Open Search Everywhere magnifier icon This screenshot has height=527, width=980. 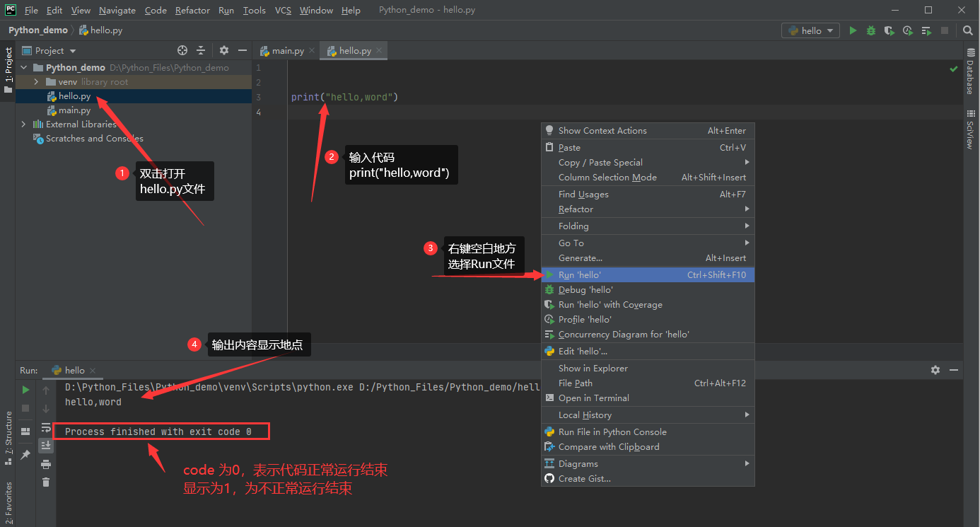click(969, 30)
